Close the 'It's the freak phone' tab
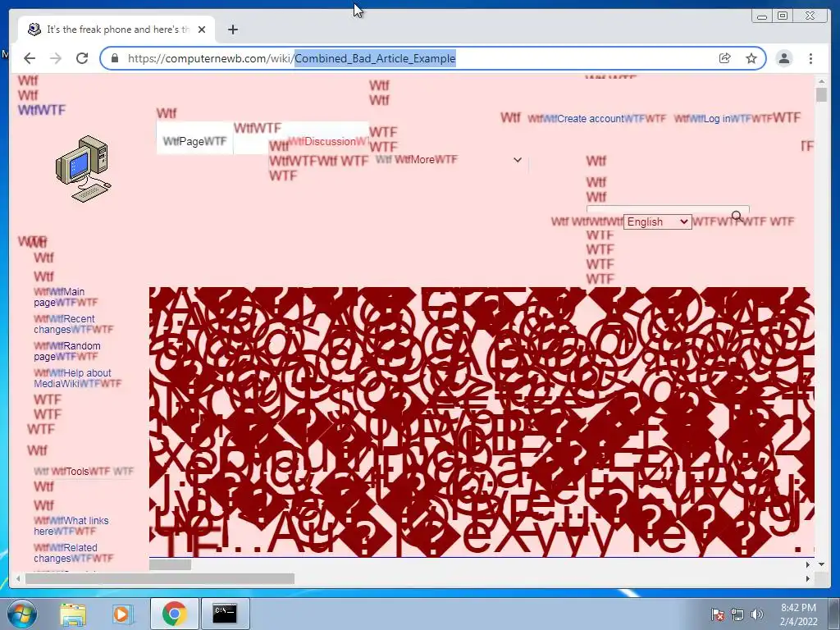840x630 pixels. point(202,30)
